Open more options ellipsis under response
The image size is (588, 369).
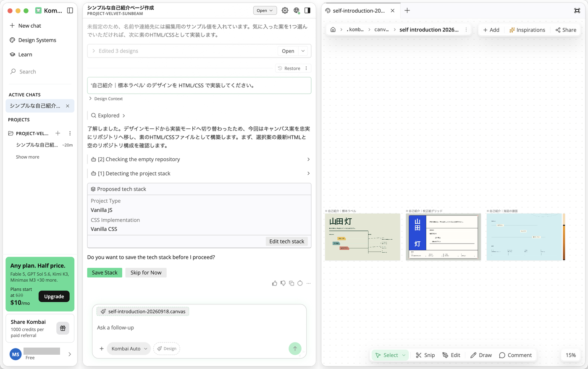click(x=309, y=283)
